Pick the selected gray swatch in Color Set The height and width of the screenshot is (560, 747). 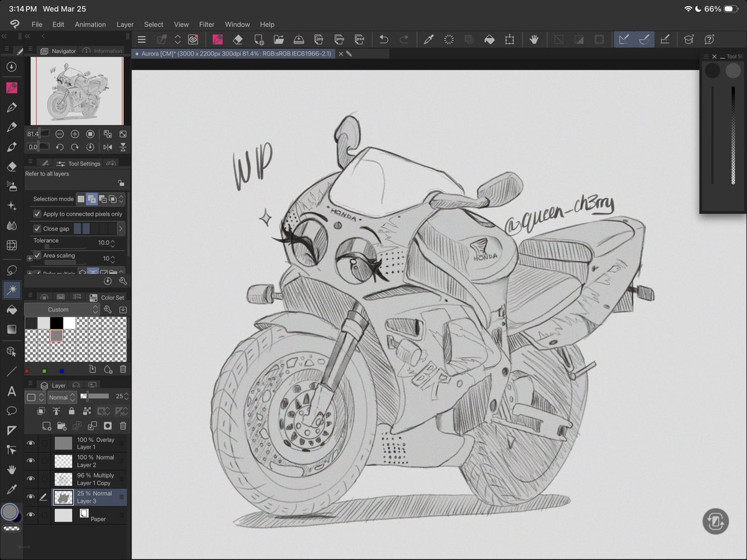(57, 336)
